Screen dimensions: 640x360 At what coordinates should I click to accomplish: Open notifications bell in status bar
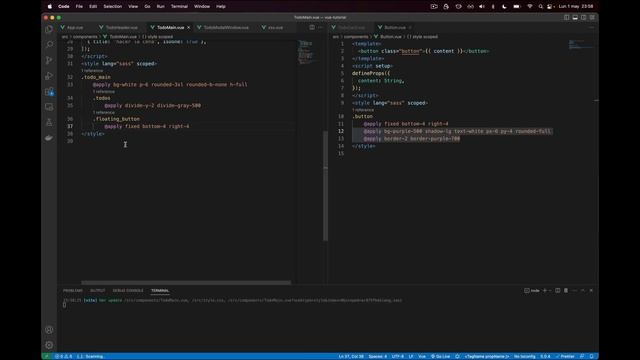coord(591,356)
